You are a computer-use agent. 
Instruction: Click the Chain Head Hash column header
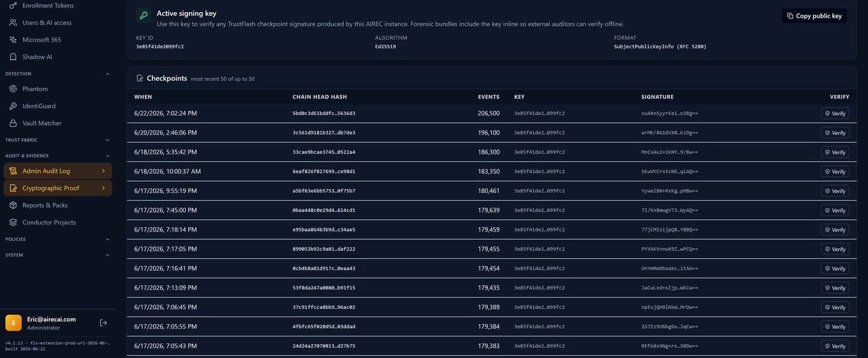point(320,97)
